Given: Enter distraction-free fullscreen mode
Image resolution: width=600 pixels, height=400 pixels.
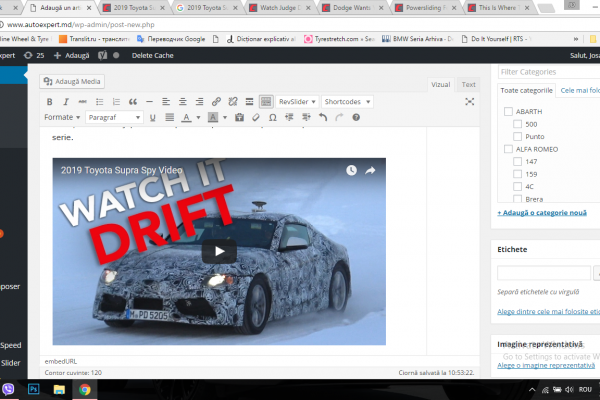Looking at the screenshot, I should [470, 101].
